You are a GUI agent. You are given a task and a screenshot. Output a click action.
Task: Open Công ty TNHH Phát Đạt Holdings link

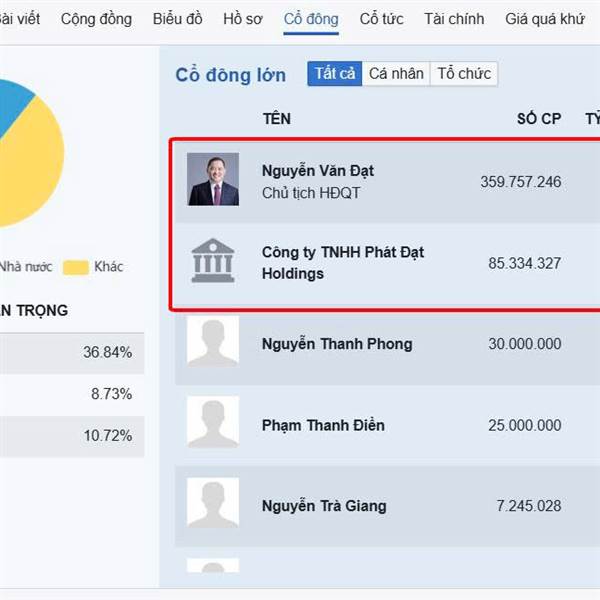(x=343, y=263)
